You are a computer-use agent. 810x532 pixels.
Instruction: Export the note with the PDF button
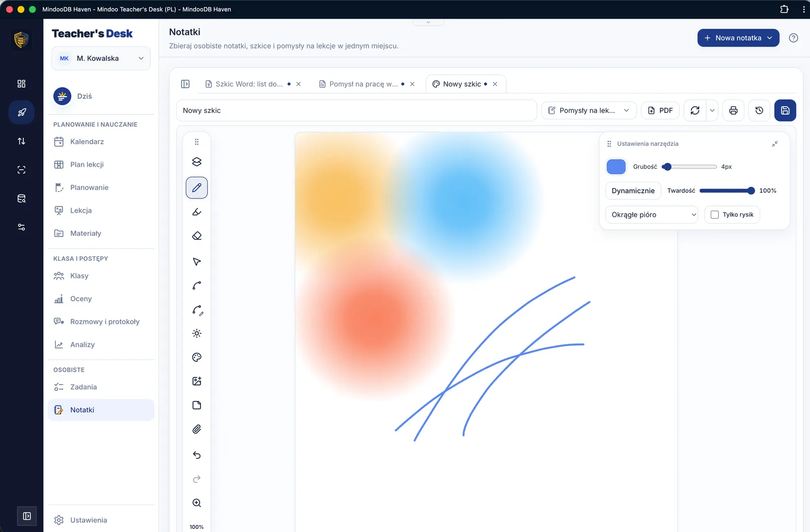point(660,110)
